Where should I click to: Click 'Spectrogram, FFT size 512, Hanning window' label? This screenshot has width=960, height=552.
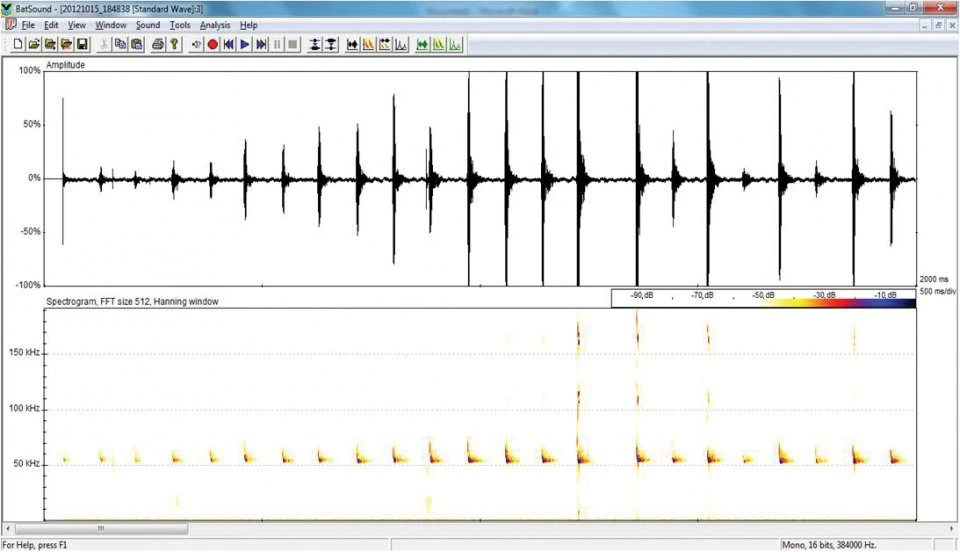tap(132, 302)
